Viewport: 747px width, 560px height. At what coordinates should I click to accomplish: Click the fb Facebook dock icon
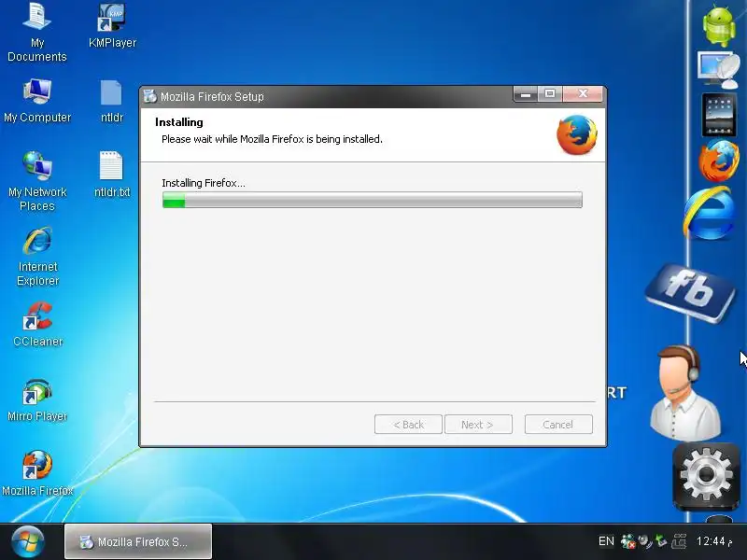coord(690,292)
